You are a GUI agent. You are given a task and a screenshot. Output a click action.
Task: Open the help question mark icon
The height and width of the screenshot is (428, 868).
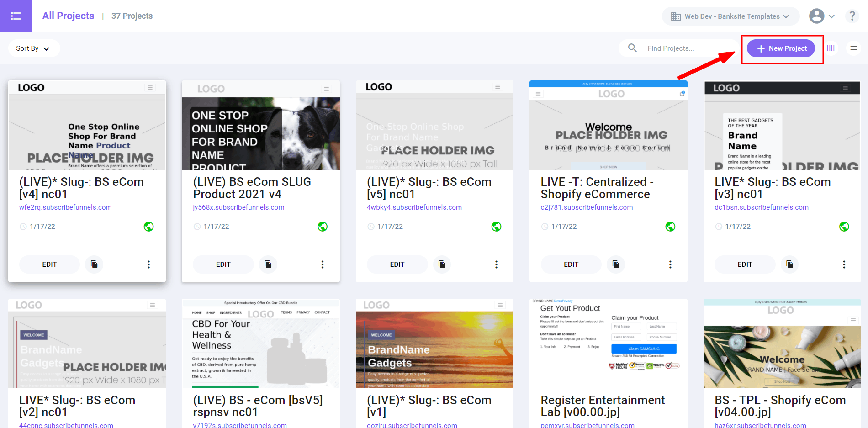pyautogui.click(x=852, y=16)
